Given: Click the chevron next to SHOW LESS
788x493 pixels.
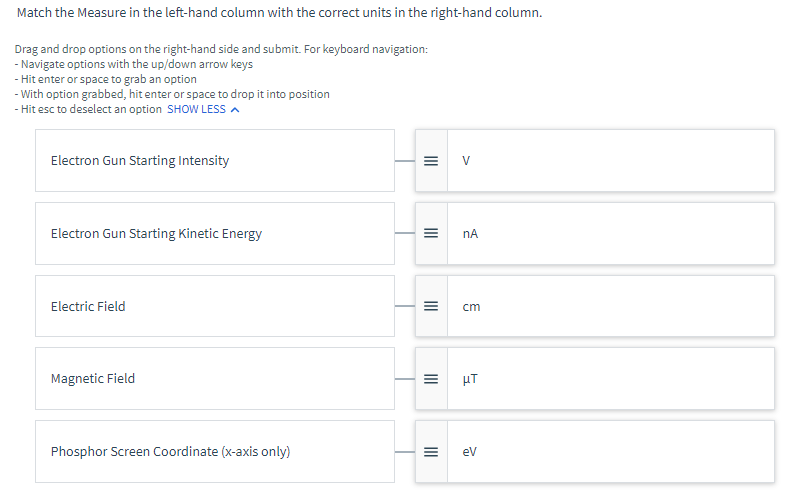Looking at the screenshot, I should tap(235, 109).
